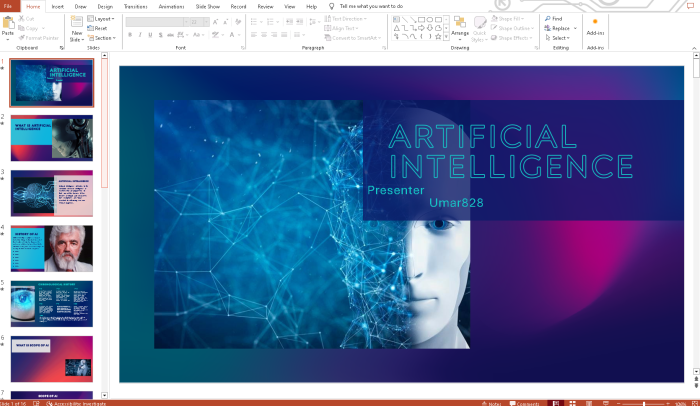Click Quick Styles button

479,29
